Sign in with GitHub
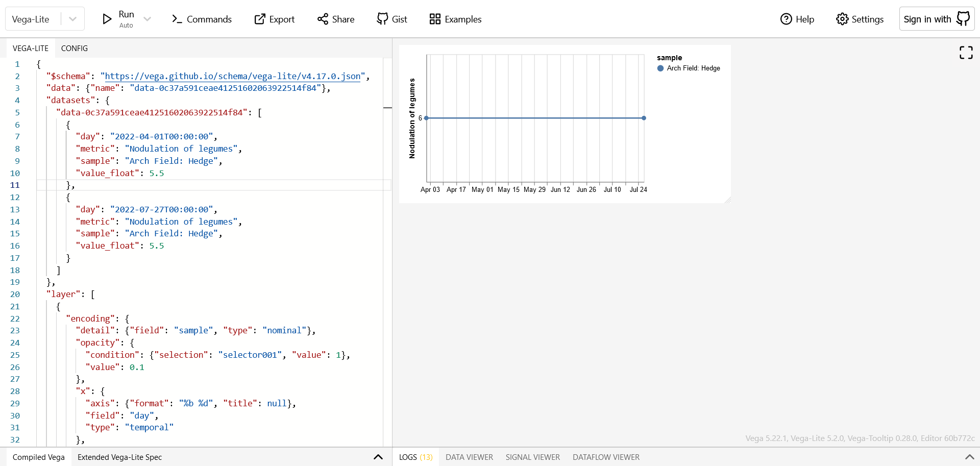Screen dimensions: 980x466 pyautogui.click(x=937, y=18)
